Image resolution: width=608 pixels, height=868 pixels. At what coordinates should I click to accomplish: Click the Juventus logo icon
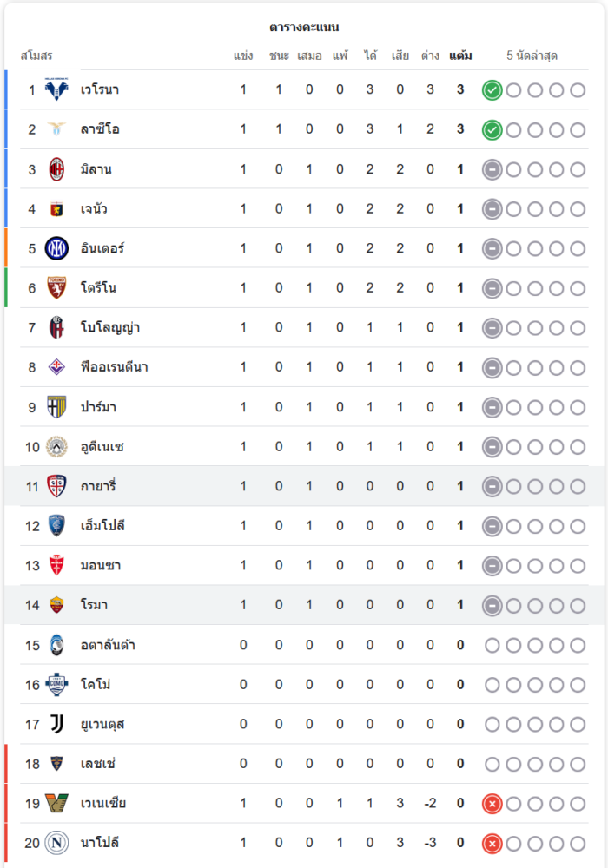[x=56, y=724]
